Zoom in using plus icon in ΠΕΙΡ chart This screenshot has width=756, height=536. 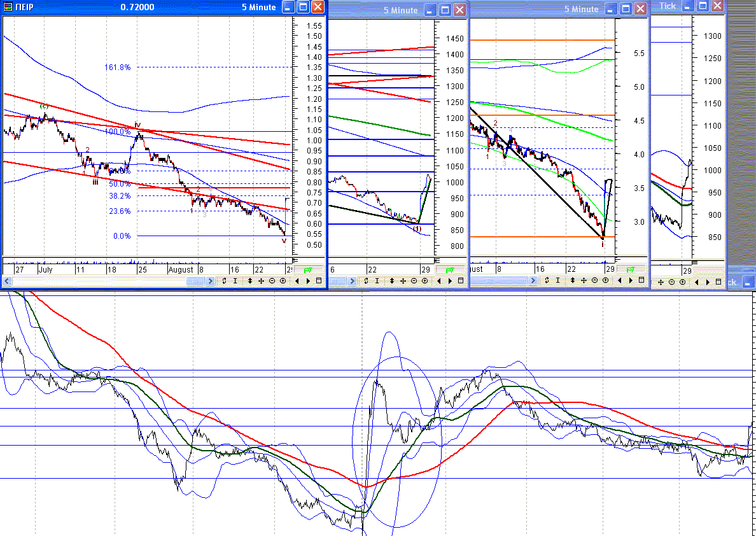coord(283,281)
